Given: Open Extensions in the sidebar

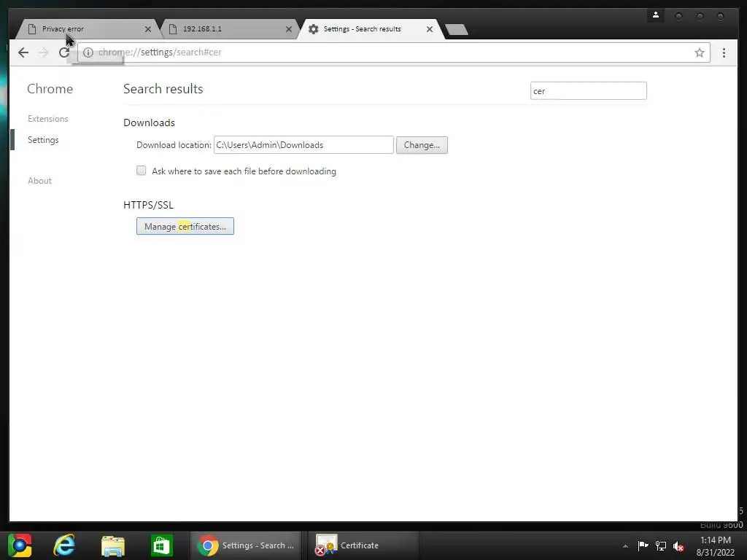Looking at the screenshot, I should point(47,119).
